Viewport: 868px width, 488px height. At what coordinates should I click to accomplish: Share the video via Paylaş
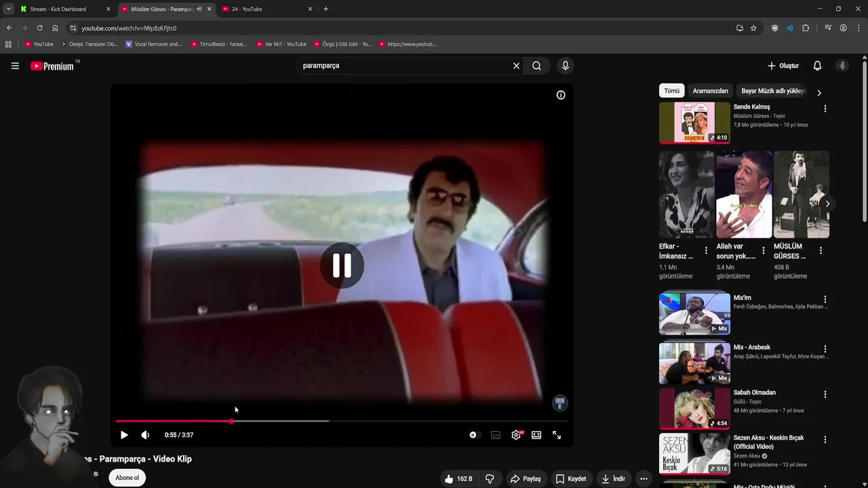click(x=526, y=479)
